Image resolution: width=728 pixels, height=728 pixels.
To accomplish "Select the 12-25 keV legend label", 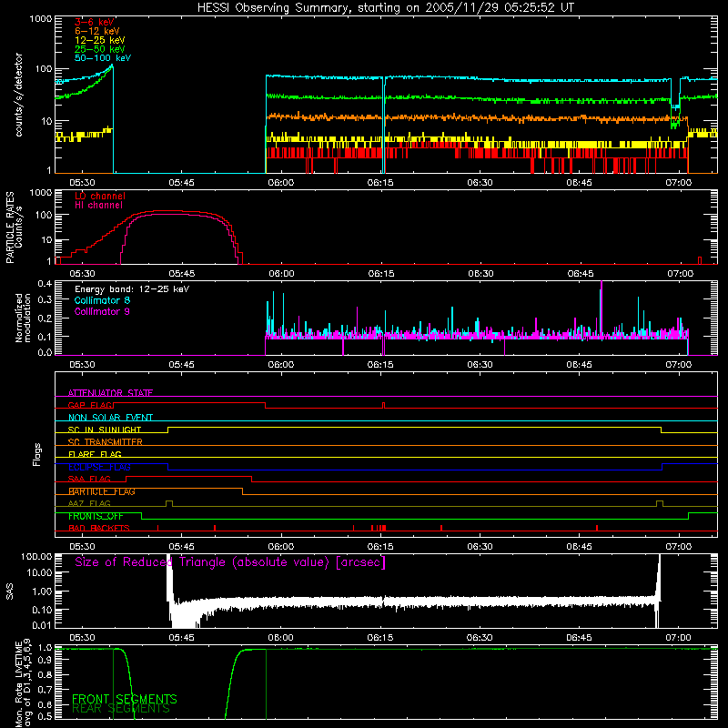I will (99, 40).
